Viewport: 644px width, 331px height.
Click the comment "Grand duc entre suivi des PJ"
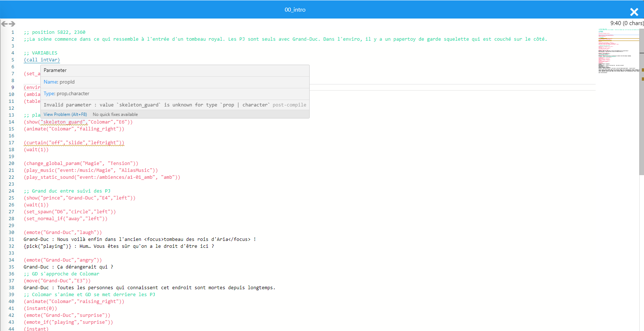point(68,191)
